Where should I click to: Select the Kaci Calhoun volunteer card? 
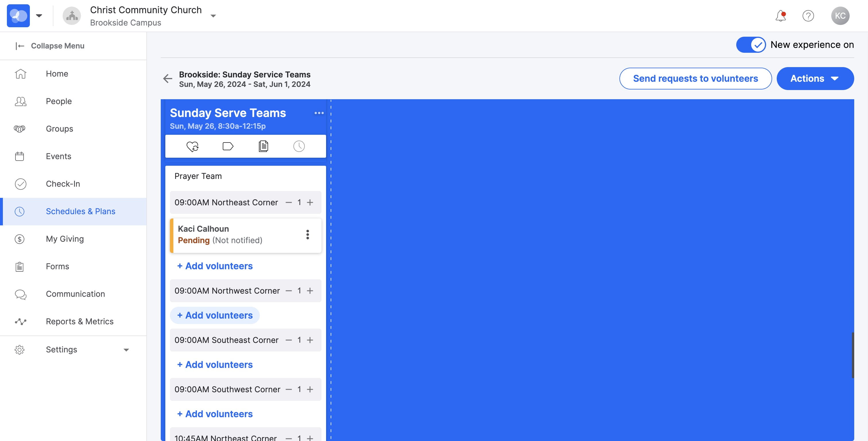pos(246,236)
